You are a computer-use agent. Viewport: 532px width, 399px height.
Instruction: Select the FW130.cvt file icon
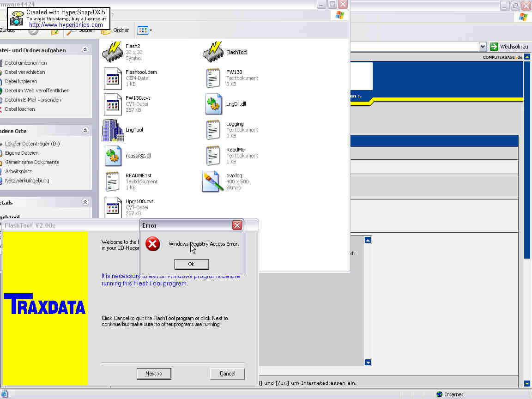[113, 104]
